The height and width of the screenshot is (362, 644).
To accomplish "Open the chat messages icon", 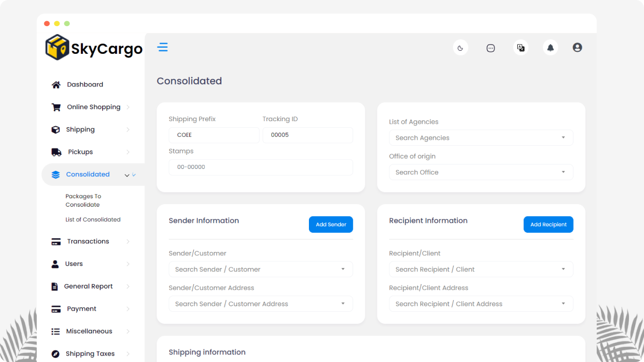I will (x=491, y=48).
